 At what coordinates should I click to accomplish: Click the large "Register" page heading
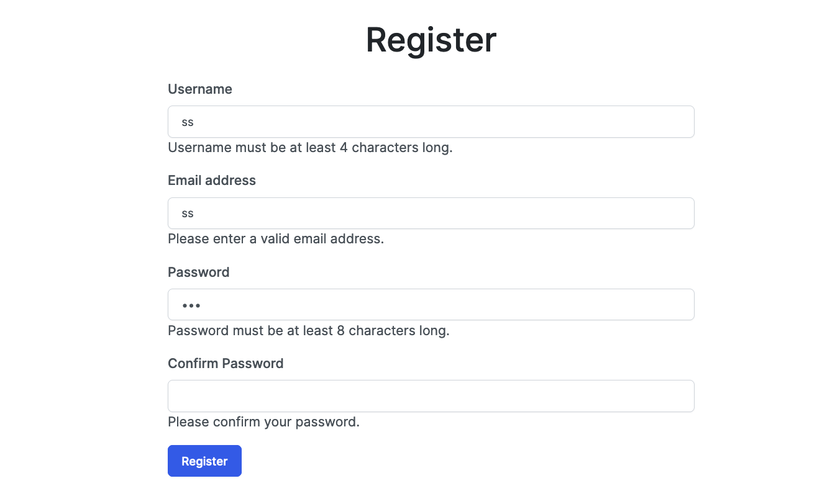tap(431, 40)
